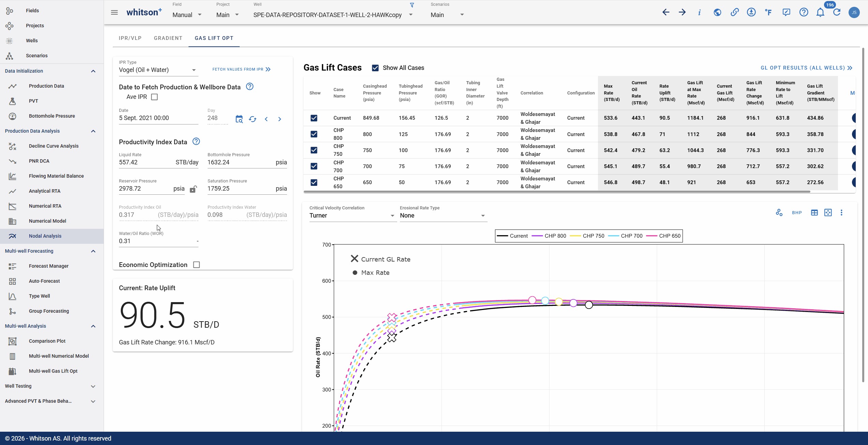
Task: Click the chart nodes icon left of BHP
Action: (779, 213)
